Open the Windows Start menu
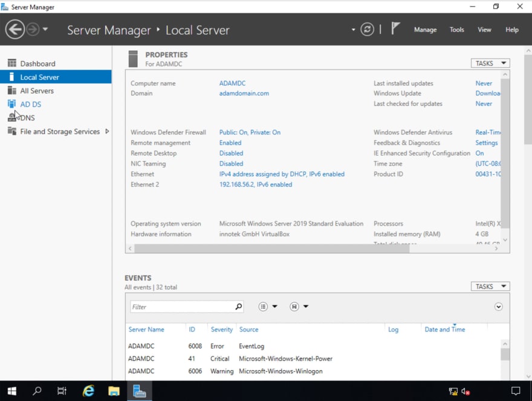Viewport: 532px width, 401px height. coord(12,391)
